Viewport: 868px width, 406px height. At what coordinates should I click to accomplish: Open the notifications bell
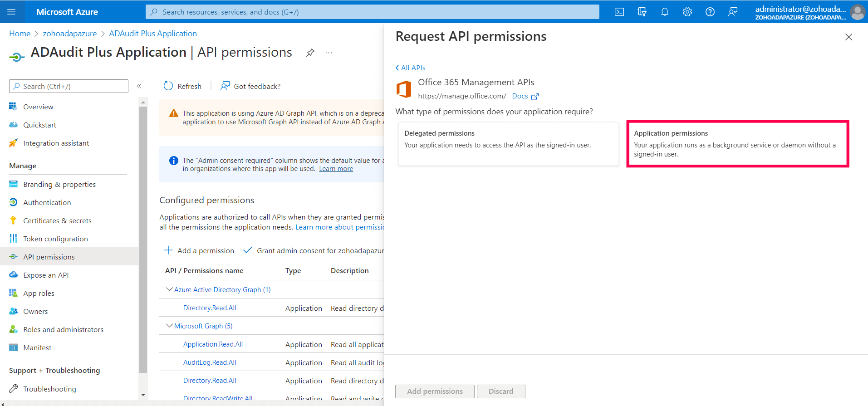665,12
